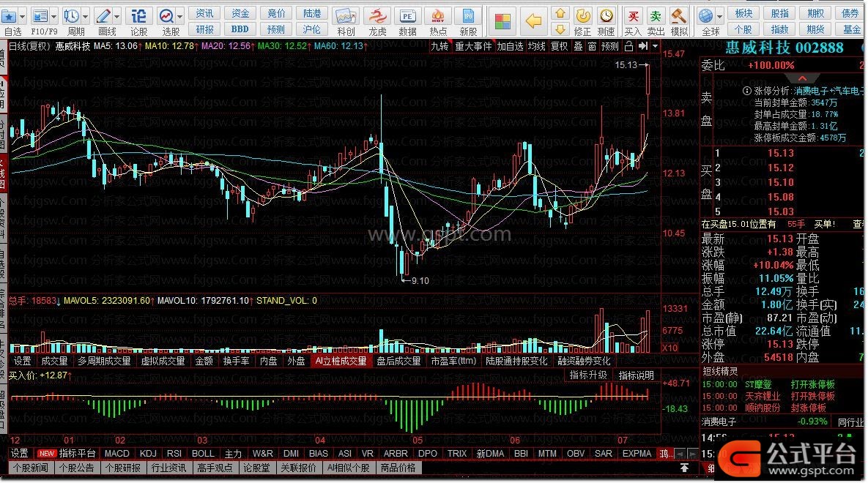Click the 板块 sector button
868x483 pixels.
pyautogui.click(x=744, y=13)
